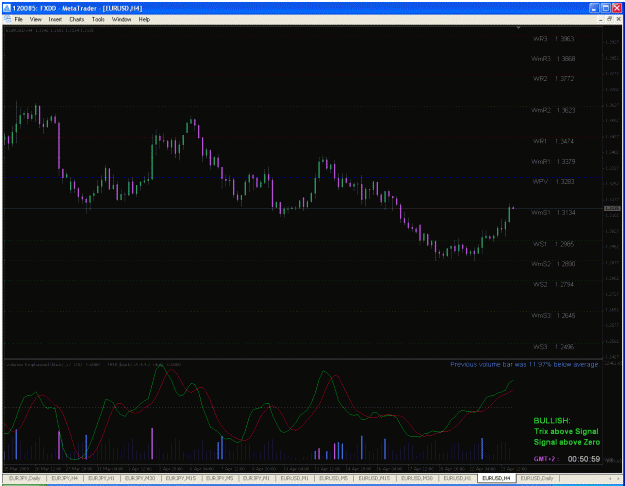Click the GMT+2 clock label

[546, 459]
